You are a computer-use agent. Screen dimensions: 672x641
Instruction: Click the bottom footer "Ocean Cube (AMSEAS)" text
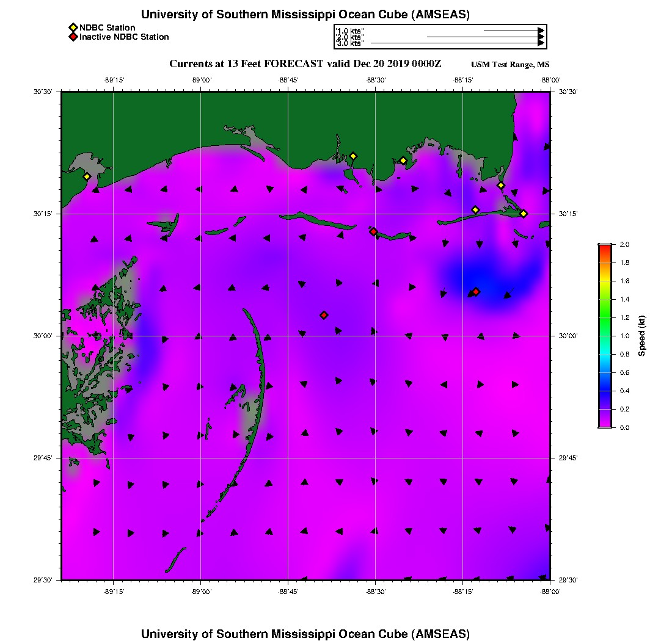click(379, 634)
